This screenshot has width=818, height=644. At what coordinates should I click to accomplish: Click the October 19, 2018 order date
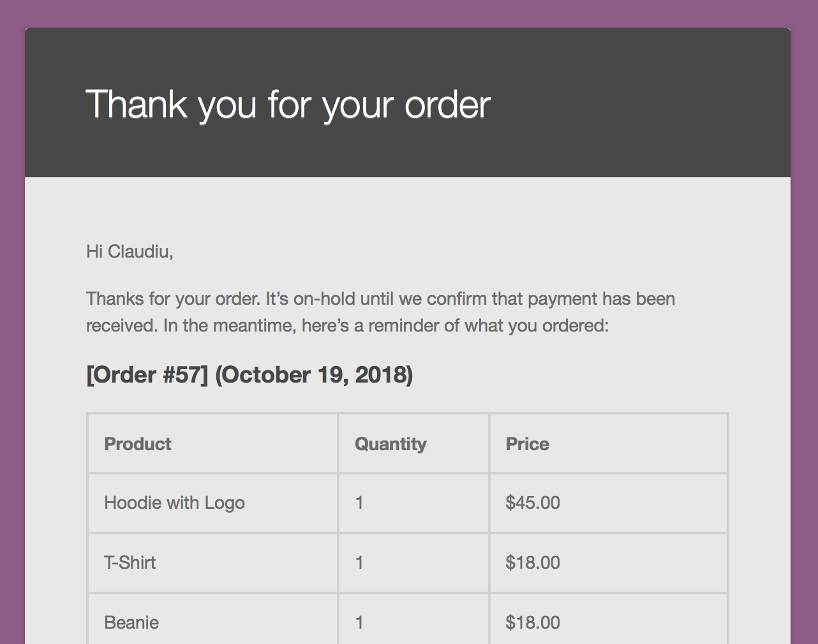(x=315, y=374)
